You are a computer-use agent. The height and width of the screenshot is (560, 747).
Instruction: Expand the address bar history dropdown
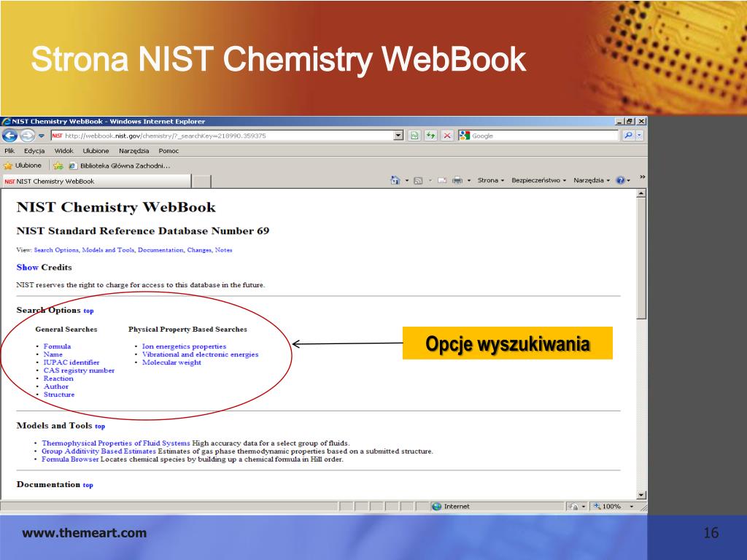click(x=399, y=136)
